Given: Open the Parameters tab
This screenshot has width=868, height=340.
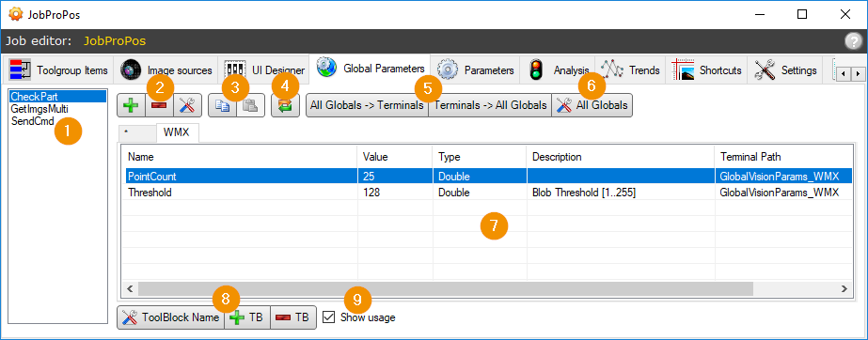Looking at the screenshot, I should pos(476,70).
